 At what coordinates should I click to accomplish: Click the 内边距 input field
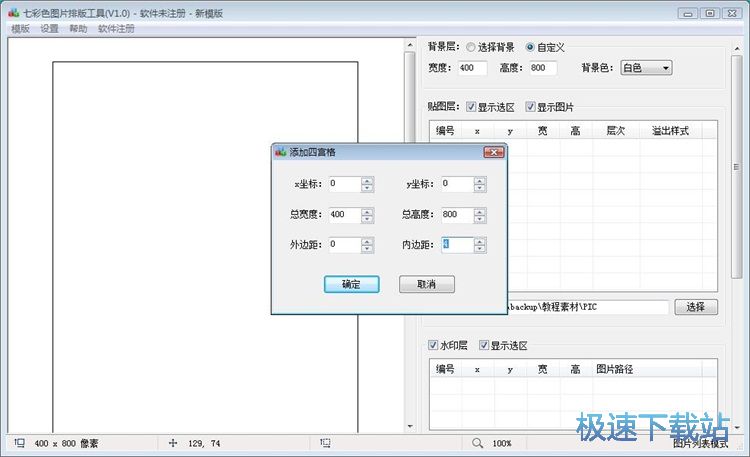click(458, 245)
